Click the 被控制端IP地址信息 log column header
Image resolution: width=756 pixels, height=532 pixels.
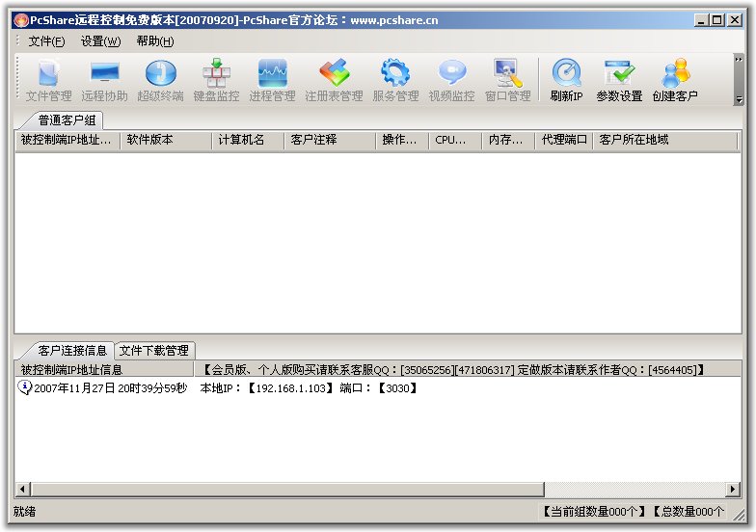click(x=104, y=370)
